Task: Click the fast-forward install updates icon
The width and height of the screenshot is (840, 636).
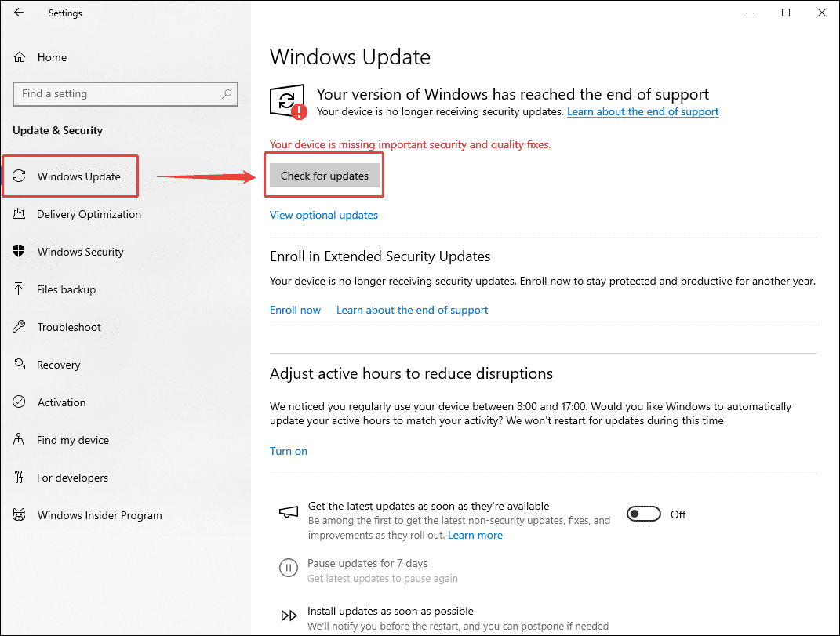Action: pos(288,616)
